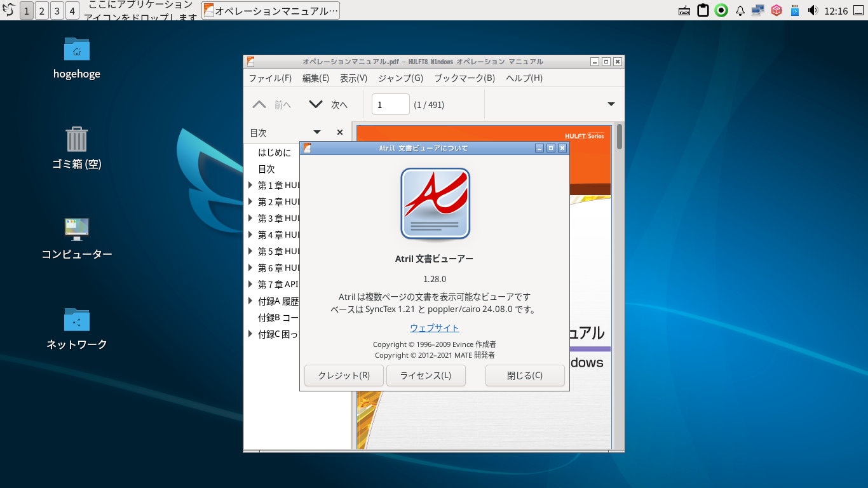Close the sidebar with the x button
This screenshot has width=868, height=488.
(340, 132)
